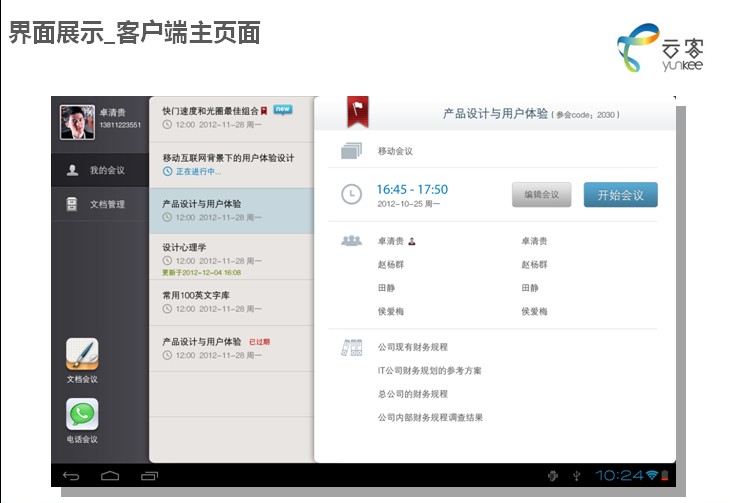Tap the Android home navigation button
The width and height of the screenshot is (730, 503).
110,474
